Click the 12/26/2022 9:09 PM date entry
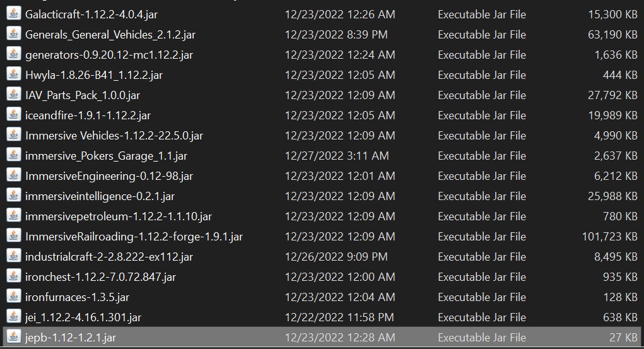Screen dimensions: 644x349 point(336,256)
